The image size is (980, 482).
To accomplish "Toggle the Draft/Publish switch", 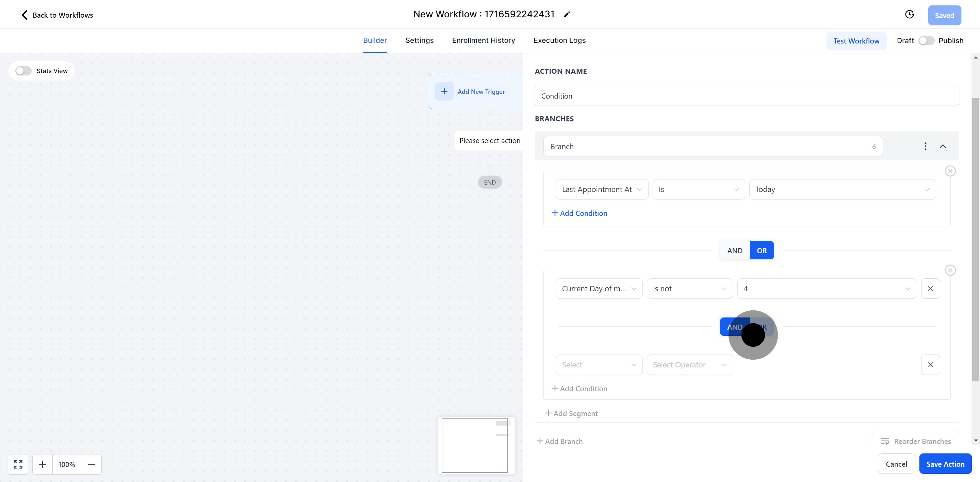I will [x=926, y=41].
